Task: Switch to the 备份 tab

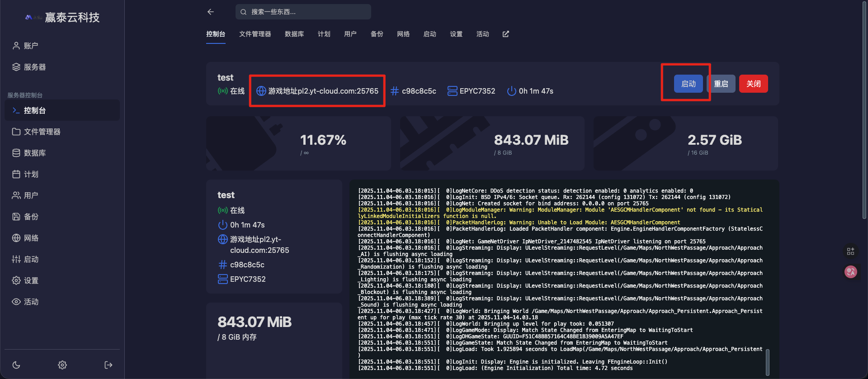Action: click(x=377, y=34)
